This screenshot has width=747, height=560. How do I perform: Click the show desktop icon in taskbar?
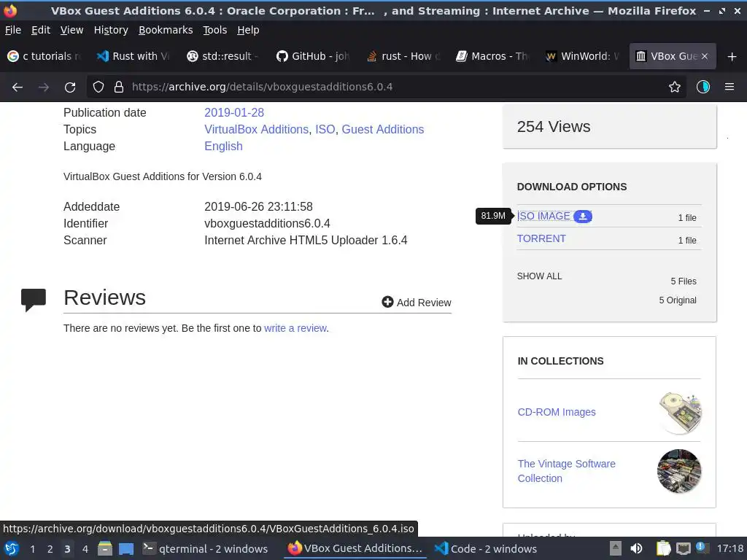[x=126, y=548]
